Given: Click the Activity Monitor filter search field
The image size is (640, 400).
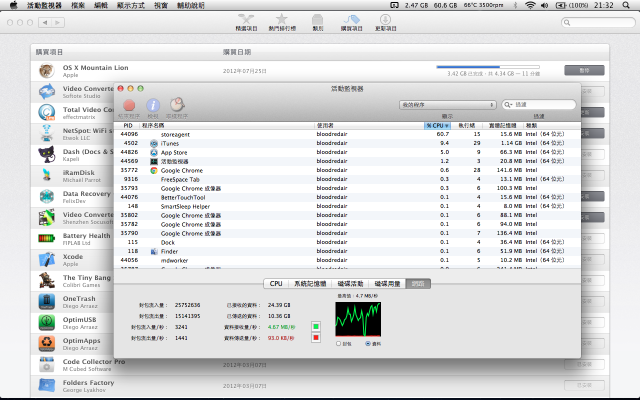Looking at the screenshot, I should tap(538, 105).
